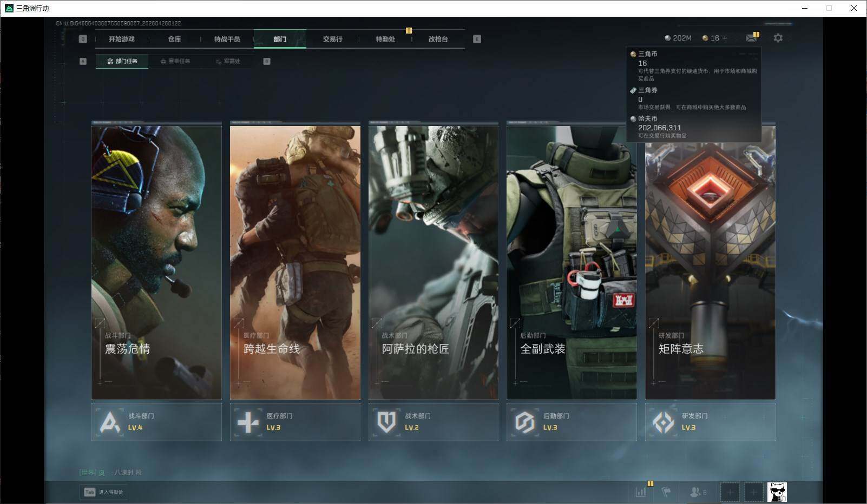This screenshot has height=504, width=867.
Task: Click the 后勤部门 LV.3 level panel
Action: point(572,422)
